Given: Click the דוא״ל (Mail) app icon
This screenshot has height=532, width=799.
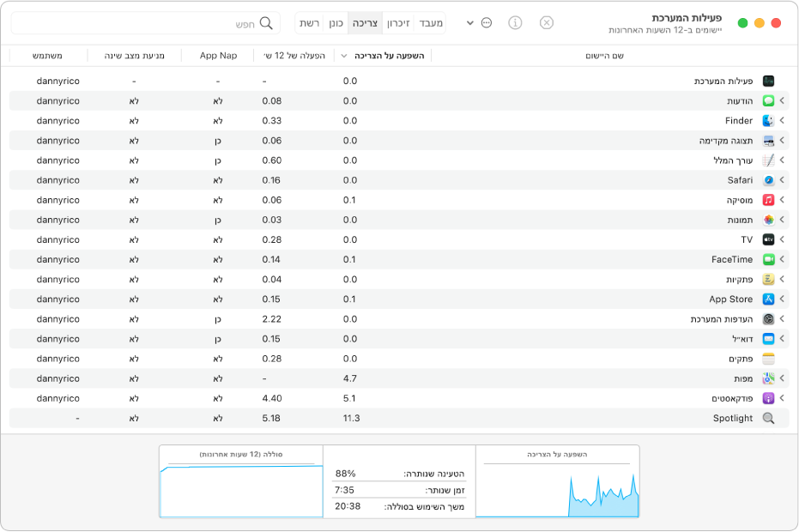Looking at the screenshot, I should coord(768,340).
